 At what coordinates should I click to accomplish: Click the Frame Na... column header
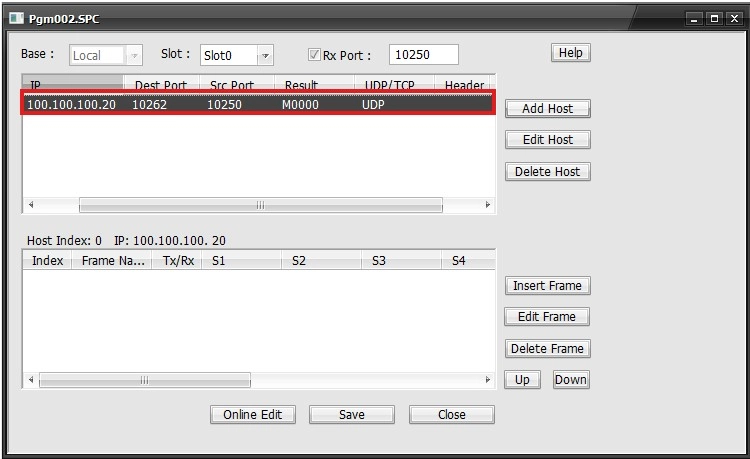pos(112,261)
